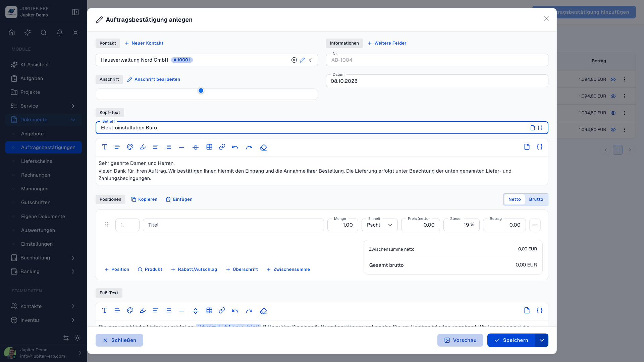Click position Titel input field
Image resolution: width=644 pixels, height=362 pixels.
(233, 225)
